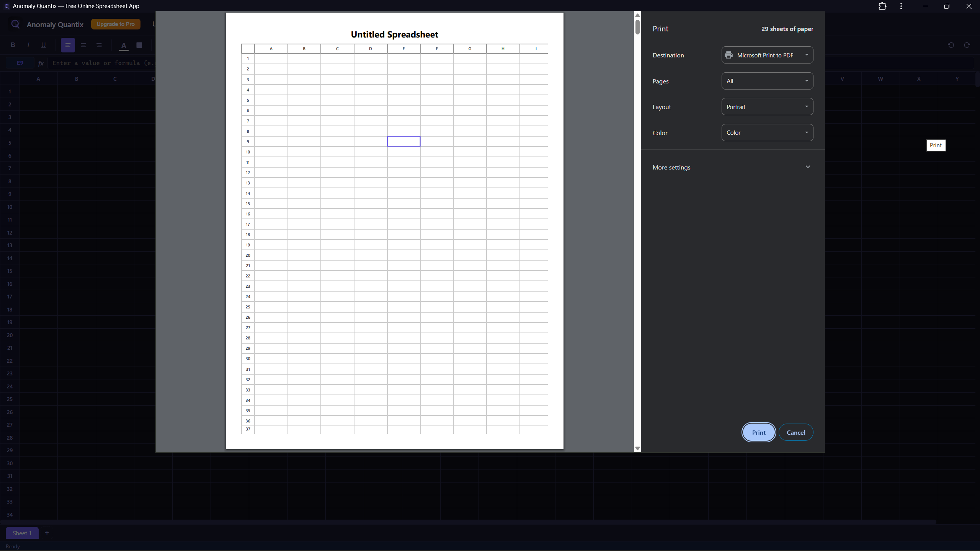Click the Bold formatting icon
The height and width of the screenshot is (551, 980).
pos(13,45)
